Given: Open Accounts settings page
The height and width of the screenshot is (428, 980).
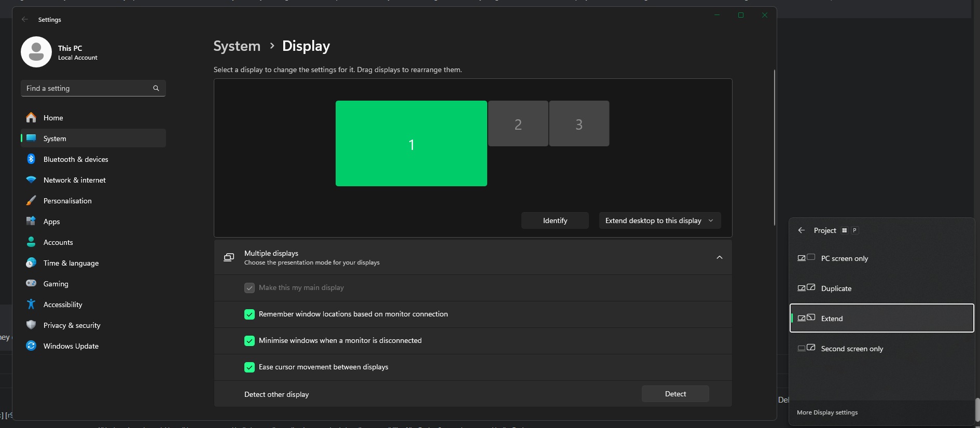Looking at the screenshot, I should coord(93,242).
